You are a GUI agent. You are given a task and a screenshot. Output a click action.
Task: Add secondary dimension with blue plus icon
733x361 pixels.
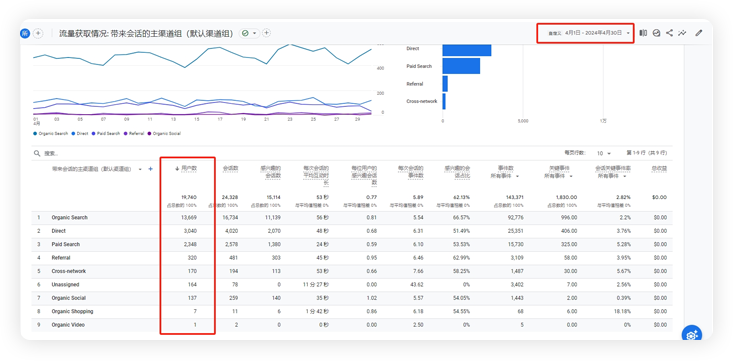click(x=151, y=169)
